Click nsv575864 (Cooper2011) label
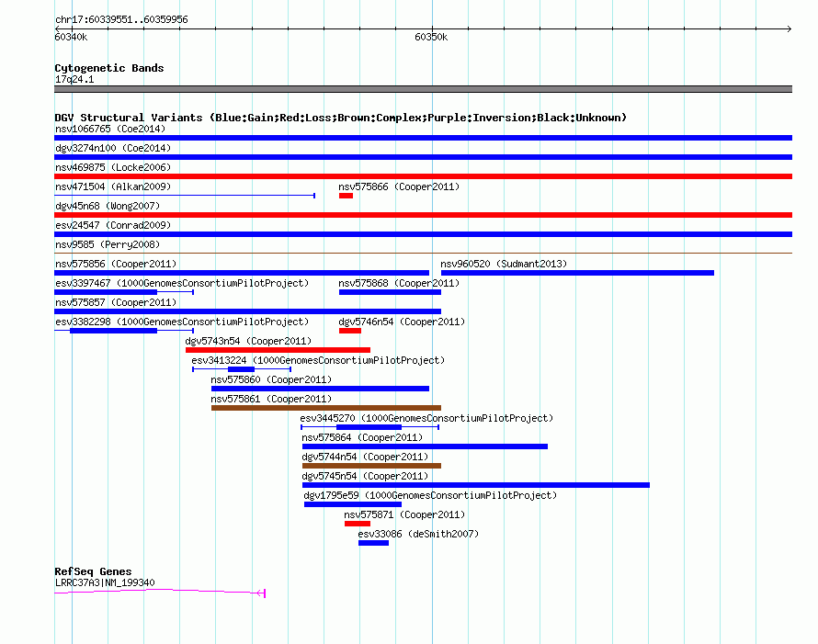Image resolution: width=818 pixels, height=644 pixels. [362, 437]
